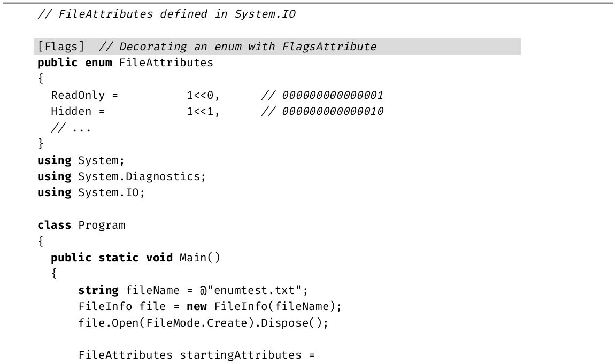616x364 pixels.
Task: Click the binary comment ending in 0001
Action: coord(322,96)
